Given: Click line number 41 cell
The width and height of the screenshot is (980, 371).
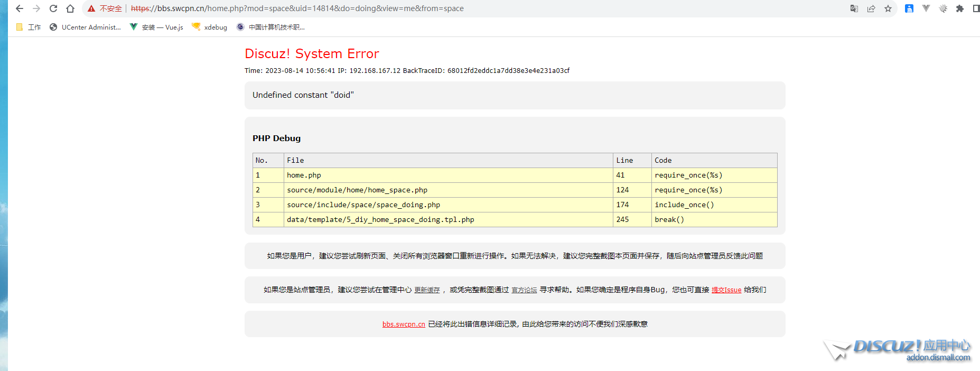Looking at the screenshot, I should coord(632,175).
